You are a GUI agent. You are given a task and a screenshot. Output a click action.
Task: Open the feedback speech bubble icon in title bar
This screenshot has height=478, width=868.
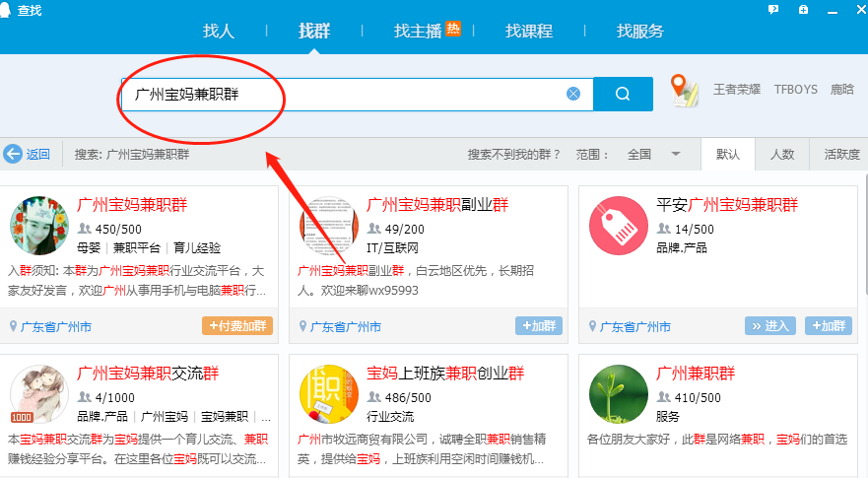pos(773,10)
